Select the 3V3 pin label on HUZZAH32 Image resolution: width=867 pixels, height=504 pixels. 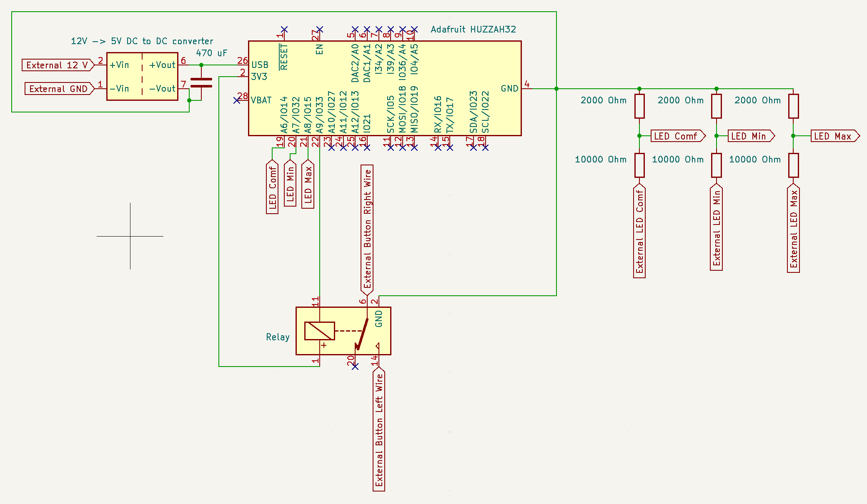(259, 77)
